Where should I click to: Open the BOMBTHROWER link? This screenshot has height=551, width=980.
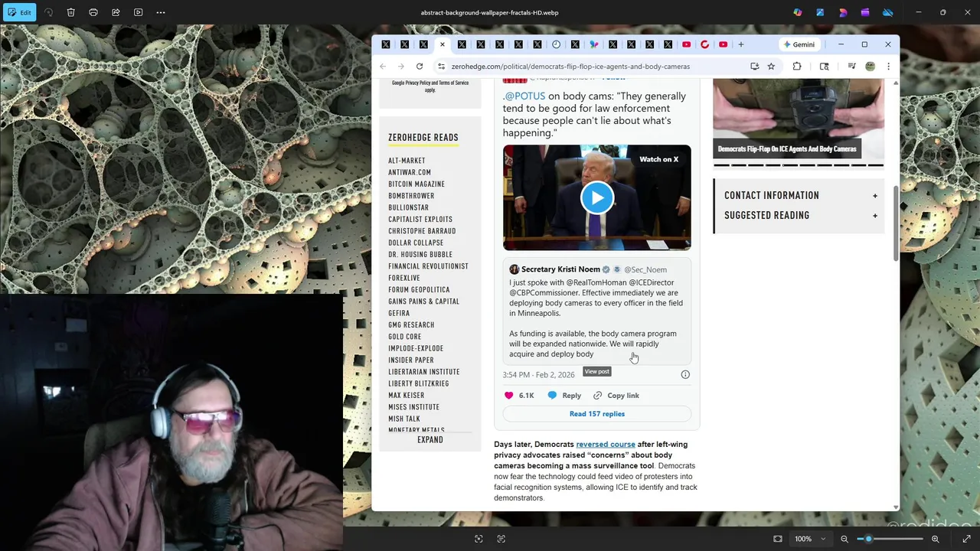click(x=411, y=196)
